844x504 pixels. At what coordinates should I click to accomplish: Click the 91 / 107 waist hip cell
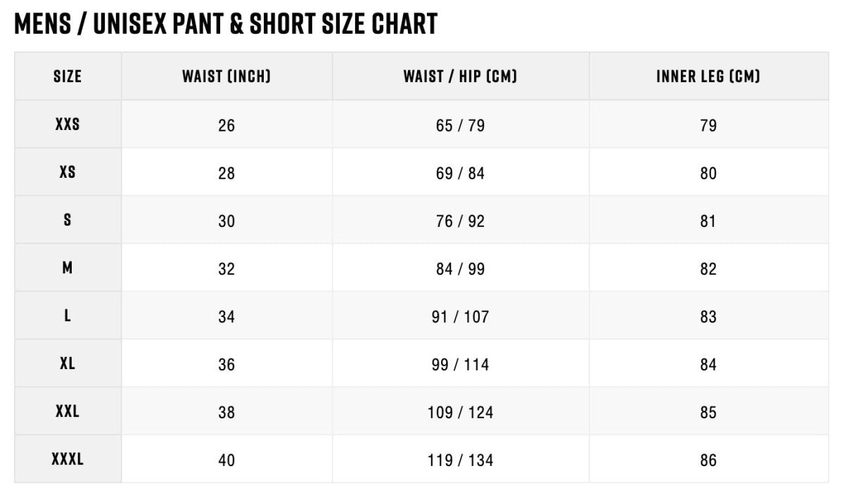pyautogui.click(x=460, y=317)
